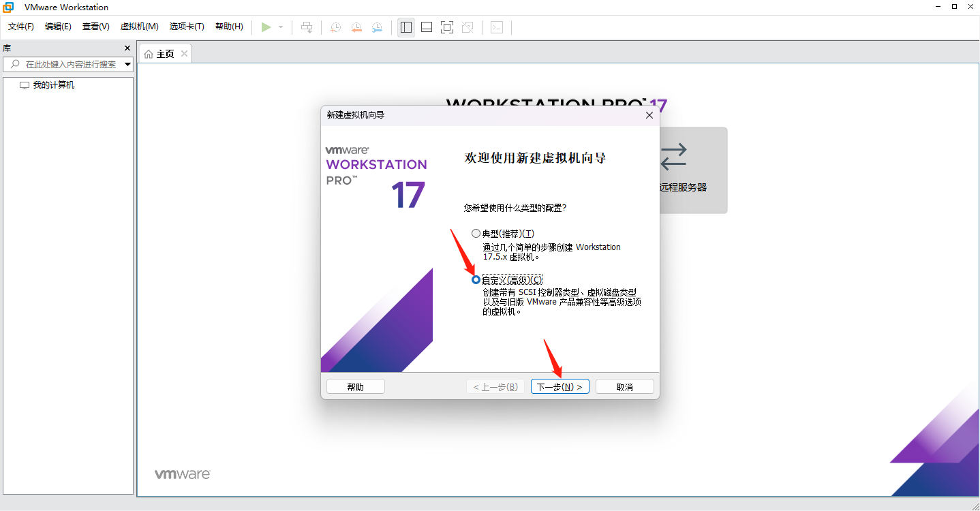This screenshot has height=511, width=980.
Task: Open the 文件(F) menu
Action: pyautogui.click(x=21, y=27)
